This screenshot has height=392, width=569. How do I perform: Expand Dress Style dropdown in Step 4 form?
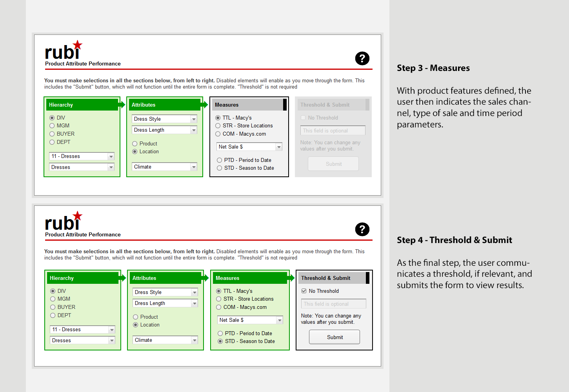click(165, 292)
